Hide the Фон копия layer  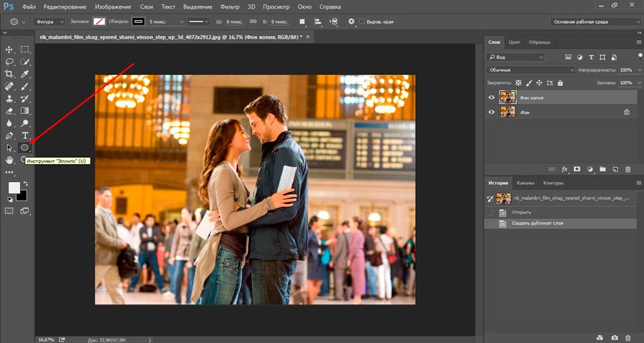[x=491, y=98]
